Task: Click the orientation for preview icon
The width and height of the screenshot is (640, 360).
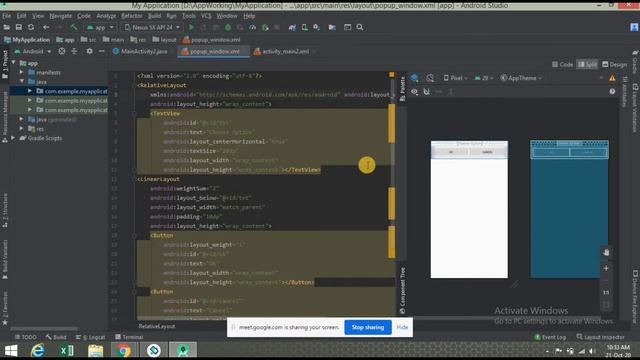Action: (x=430, y=78)
